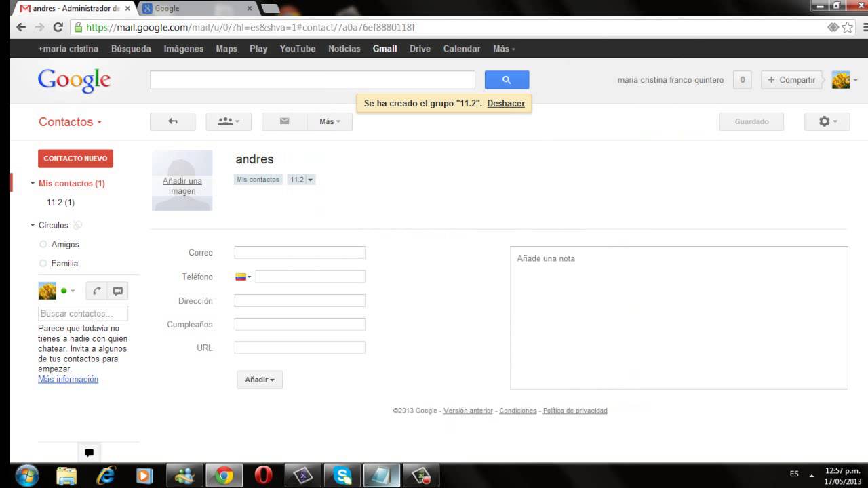
Task: Click the new tab button
Action: tap(270, 9)
